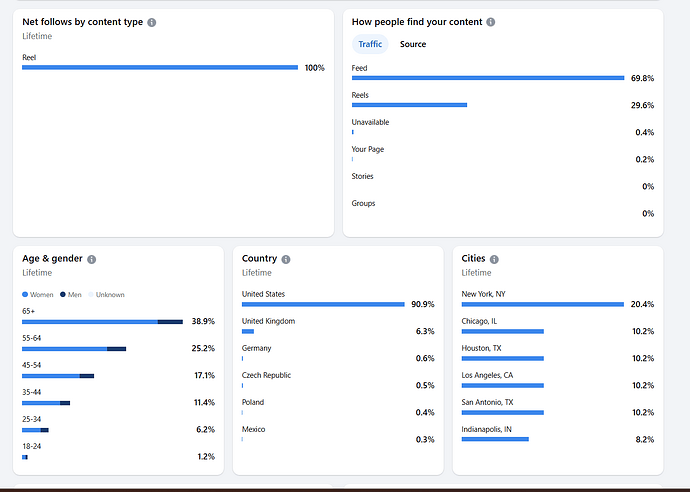Click the Country card info icon

[x=286, y=259]
